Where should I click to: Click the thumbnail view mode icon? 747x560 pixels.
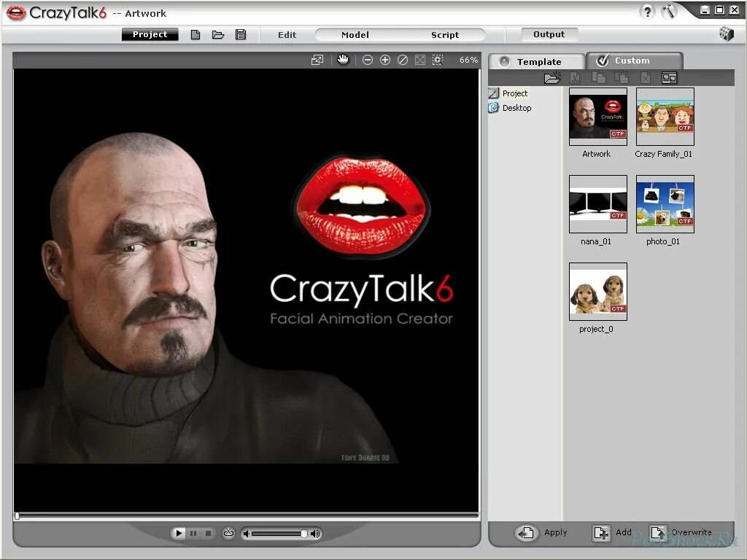669,77
